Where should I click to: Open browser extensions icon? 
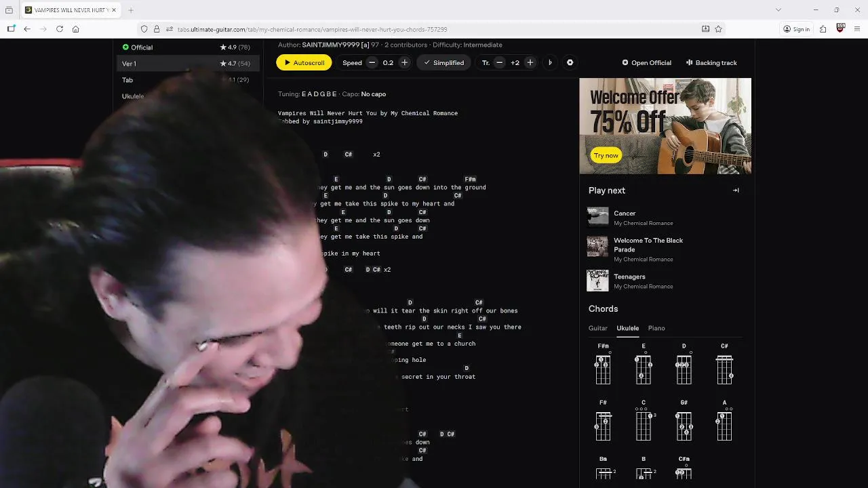tap(823, 29)
